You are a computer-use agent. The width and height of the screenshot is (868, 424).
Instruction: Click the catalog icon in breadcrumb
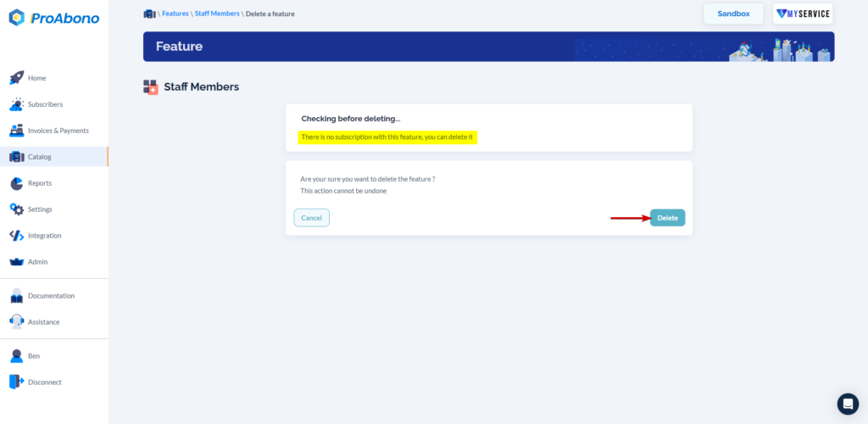[149, 14]
